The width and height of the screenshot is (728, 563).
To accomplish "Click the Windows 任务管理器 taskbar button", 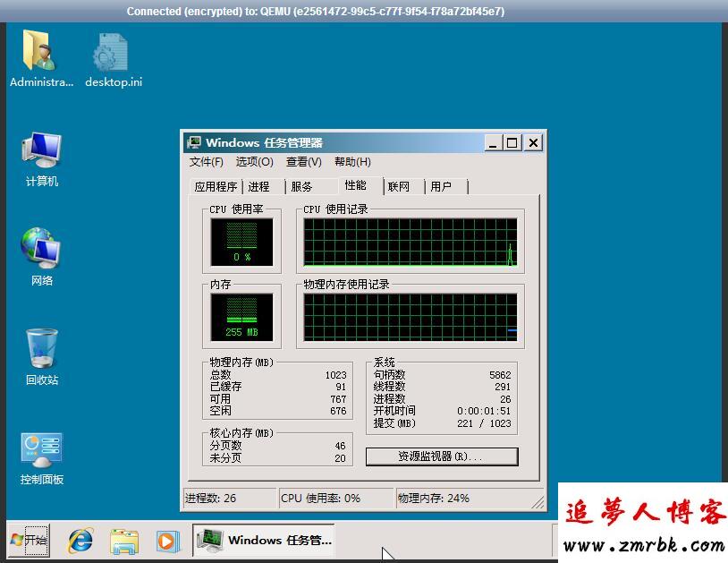I will [x=263, y=541].
